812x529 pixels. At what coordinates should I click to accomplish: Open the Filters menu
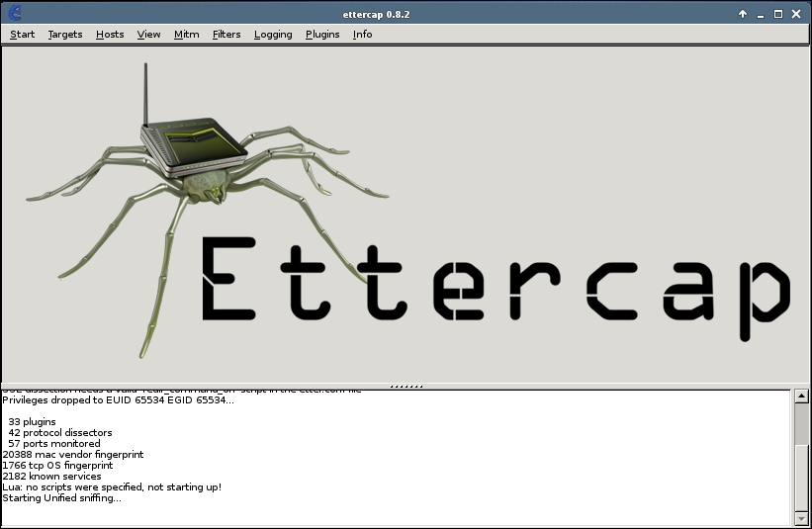pyautogui.click(x=226, y=35)
